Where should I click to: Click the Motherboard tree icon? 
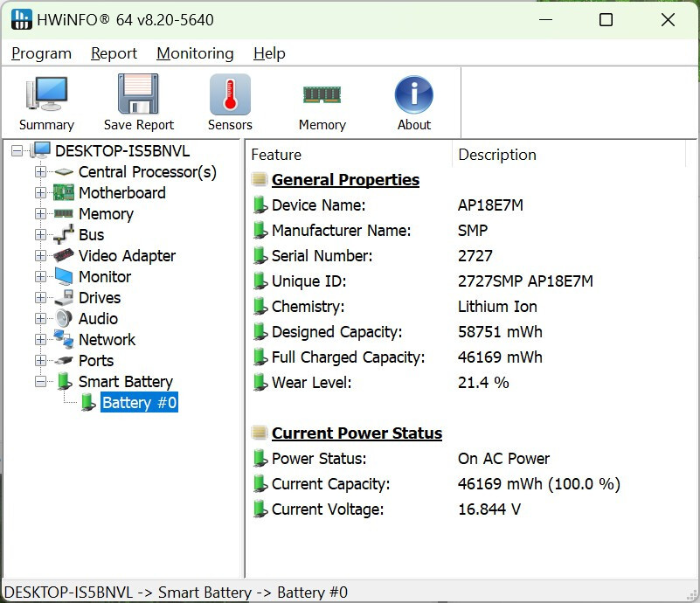pyautogui.click(x=64, y=193)
